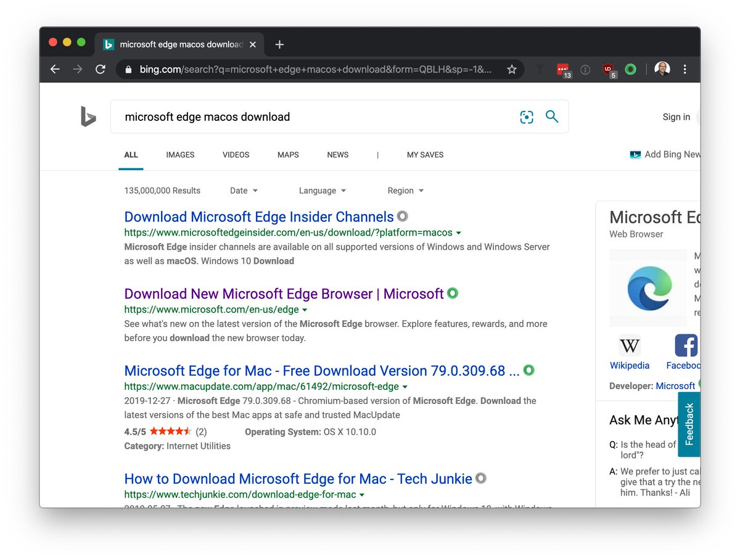Click the Facebook icon in knowledge panel

pyautogui.click(x=686, y=345)
